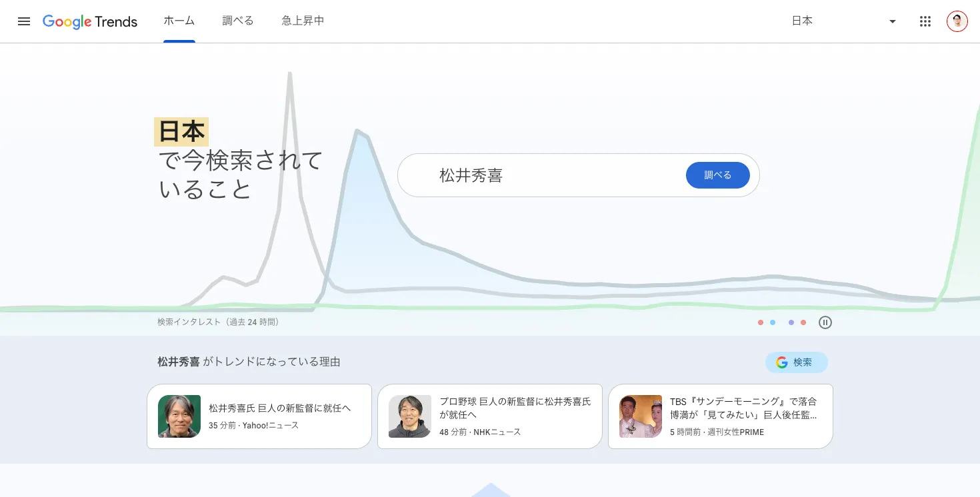Open the Google account avatar
Screen dimensions: 980x497
(x=957, y=21)
